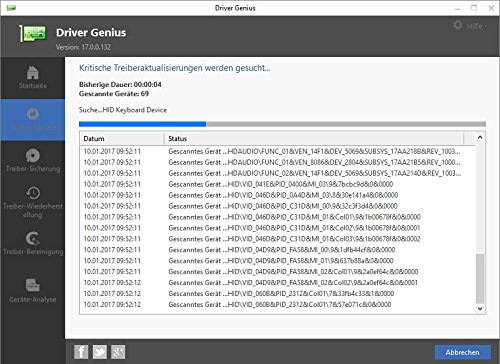The image size is (500, 364).
Task: Open Treiber-Wiederherstellung restore icon
Action: coord(33,193)
